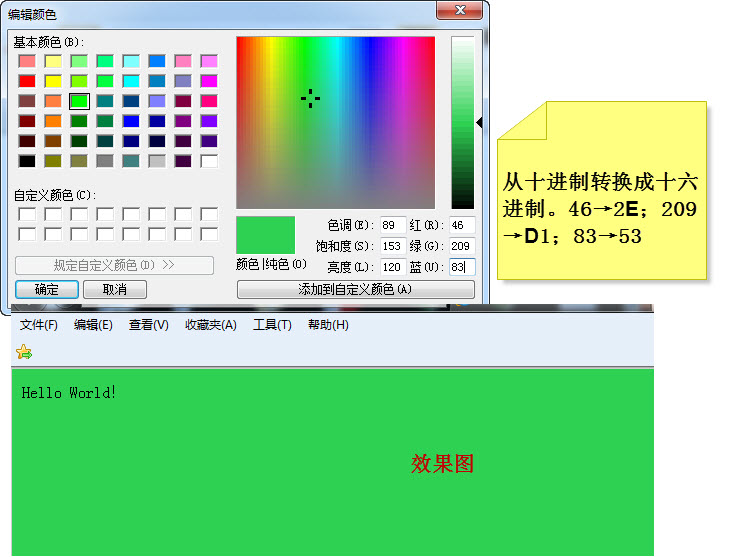Click the luminance slider arrow marker
This screenshot has height=557, width=752.
click(x=479, y=123)
